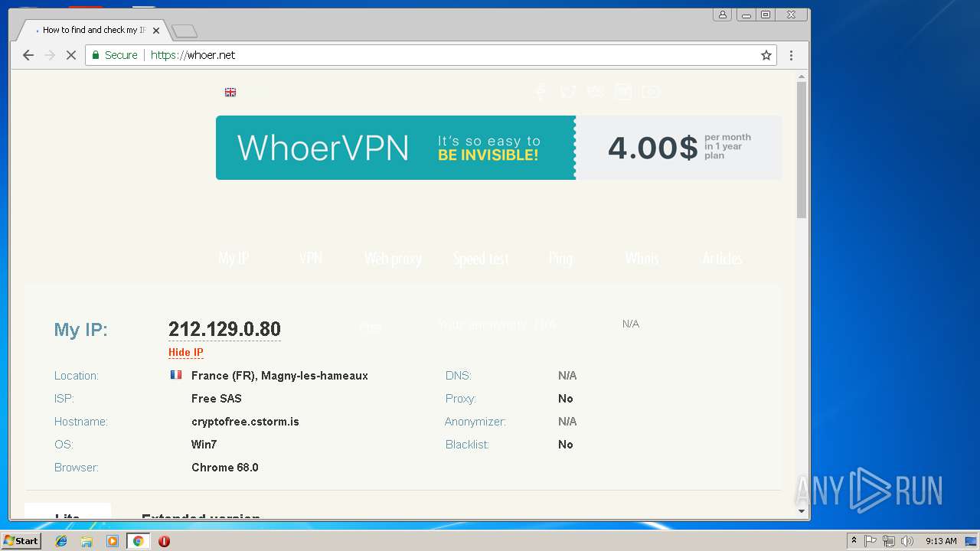Open Whoer's YouTube channel icon
The image size is (980, 551).
(x=651, y=92)
